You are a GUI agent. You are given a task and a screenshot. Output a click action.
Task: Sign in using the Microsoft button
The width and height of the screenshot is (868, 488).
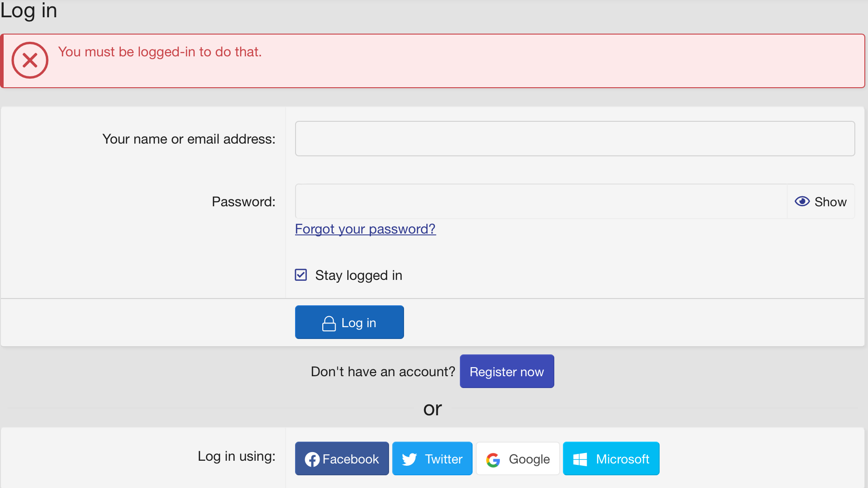(x=611, y=459)
